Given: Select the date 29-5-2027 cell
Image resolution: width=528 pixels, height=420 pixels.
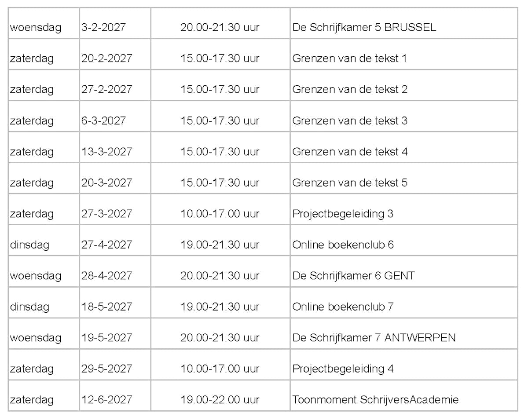Looking at the screenshot, I should (106, 369).
